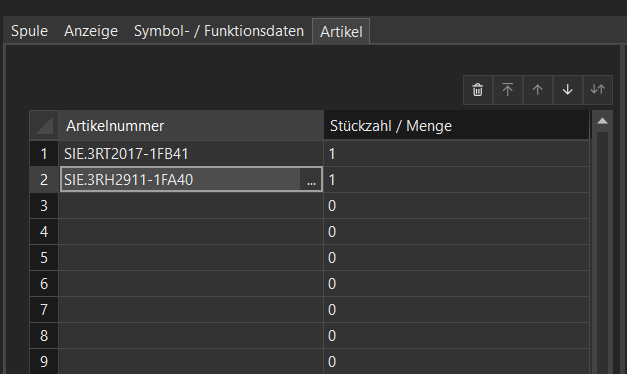Switch to the Spule tab
Image resolution: width=627 pixels, height=374 pixels.
point(29,31)
